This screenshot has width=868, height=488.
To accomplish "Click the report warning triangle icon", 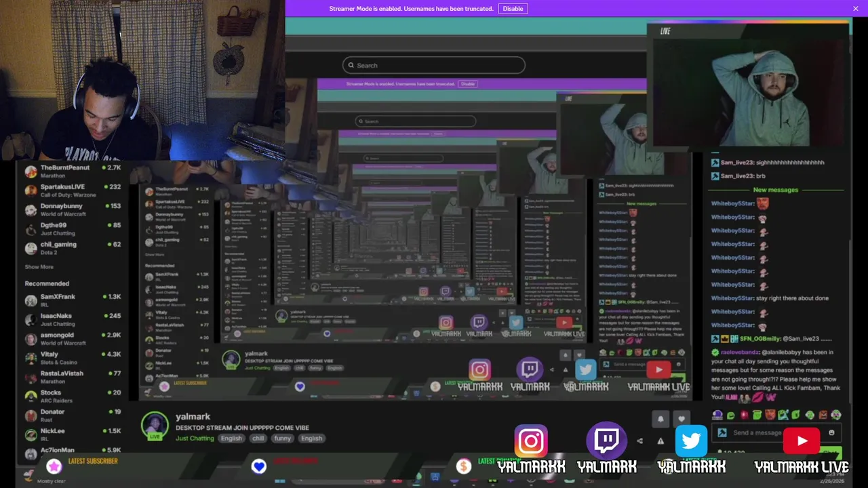I will click(x=660, y=441).
